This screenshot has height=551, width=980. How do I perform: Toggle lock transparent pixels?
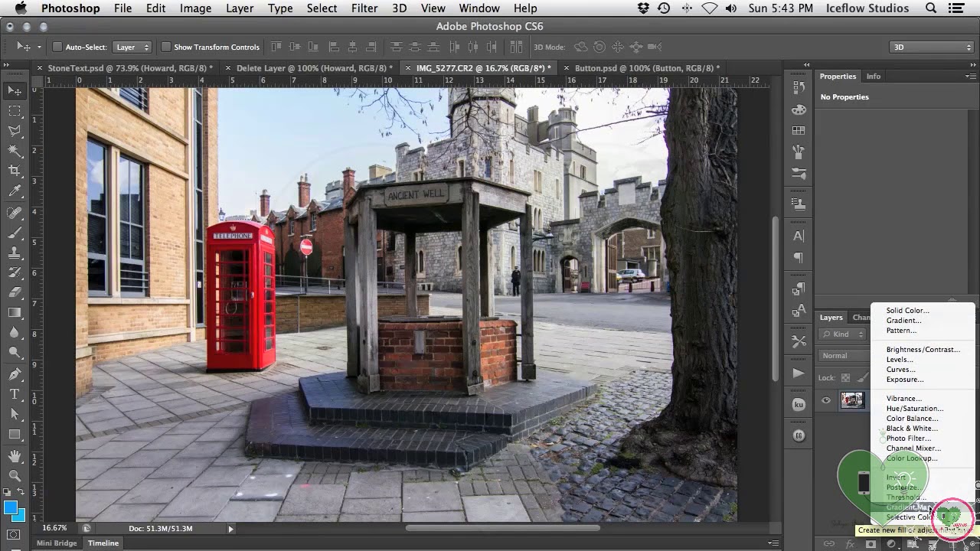[x=845, y=377]
